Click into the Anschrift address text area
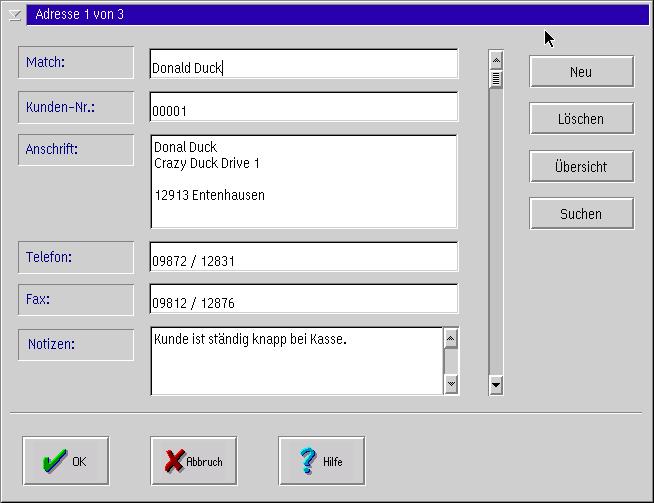Viewport: 654px width, 503px height. (x=304, y=182)
